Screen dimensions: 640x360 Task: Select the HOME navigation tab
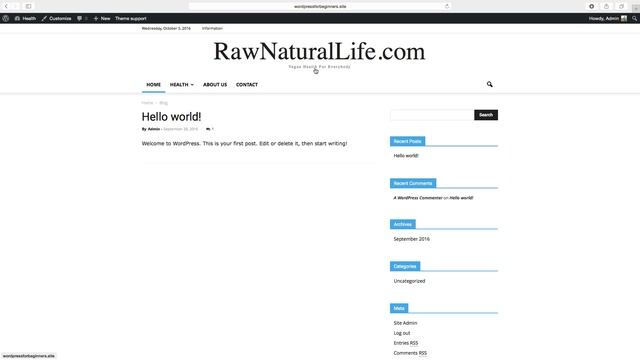click(153, 84)
